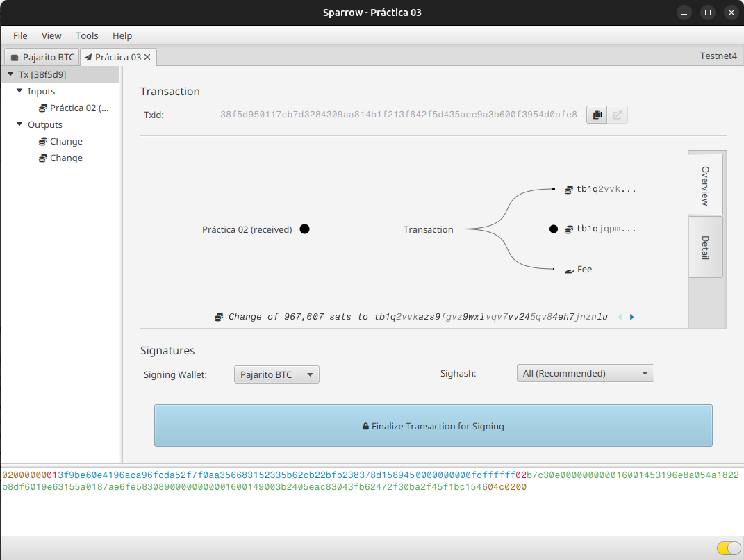Switch to the Pajarito BTC tab

42,57
